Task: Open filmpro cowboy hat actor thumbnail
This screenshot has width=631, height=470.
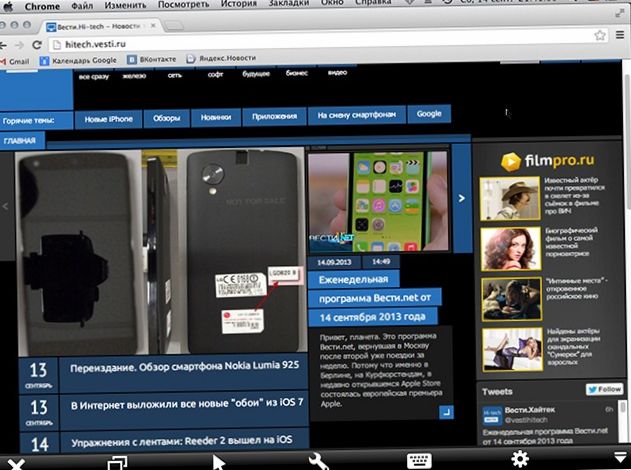Action: pos(510,198)
